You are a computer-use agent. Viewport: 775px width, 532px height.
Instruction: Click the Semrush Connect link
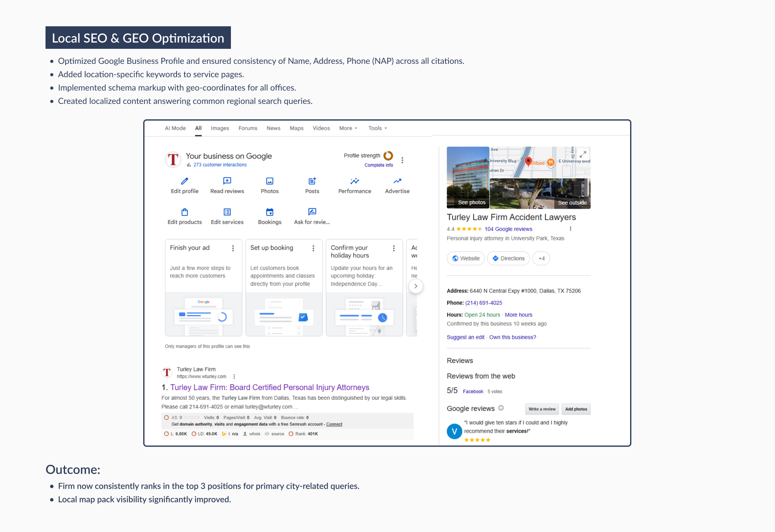pyautogui.click(x=334, y=424)
